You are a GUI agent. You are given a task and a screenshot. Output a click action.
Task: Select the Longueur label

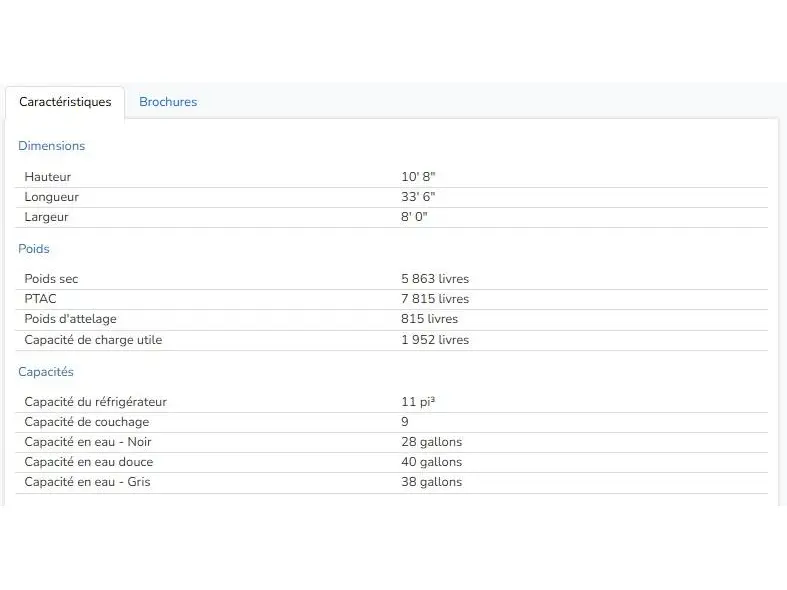click(52, 197)
